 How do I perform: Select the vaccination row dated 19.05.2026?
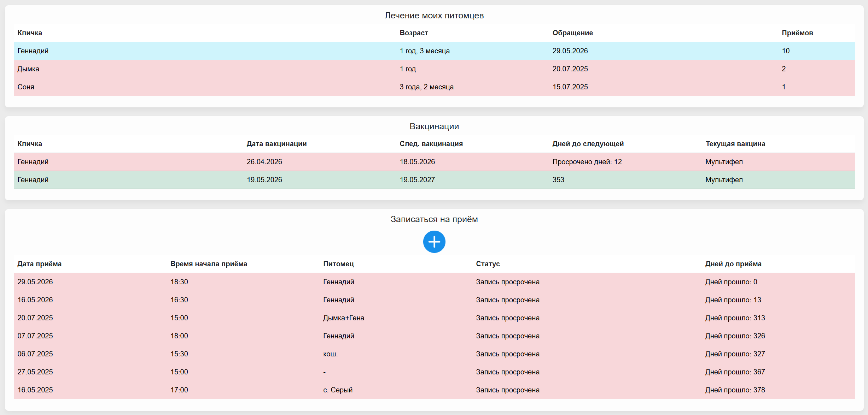[434, 180]
